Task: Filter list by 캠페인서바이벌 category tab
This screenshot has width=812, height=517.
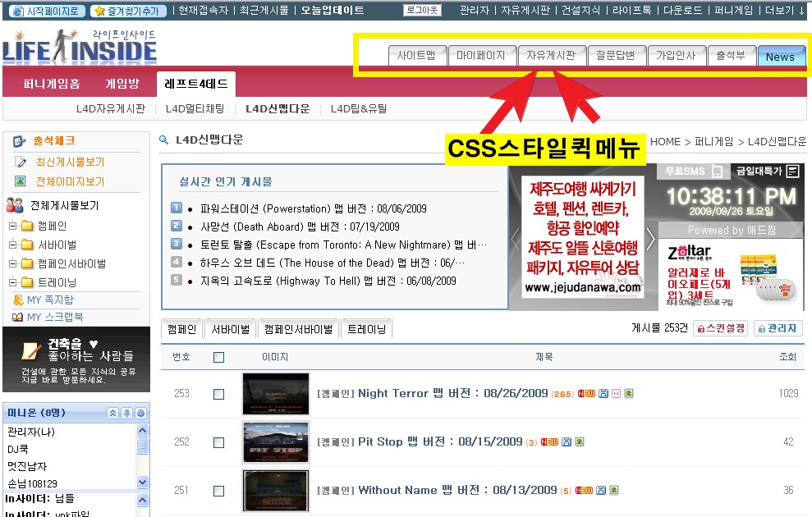Action: (299, 329)
